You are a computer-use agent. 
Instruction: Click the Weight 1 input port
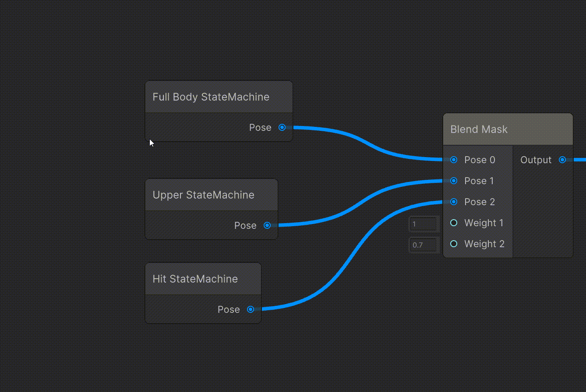pos(454,223)
